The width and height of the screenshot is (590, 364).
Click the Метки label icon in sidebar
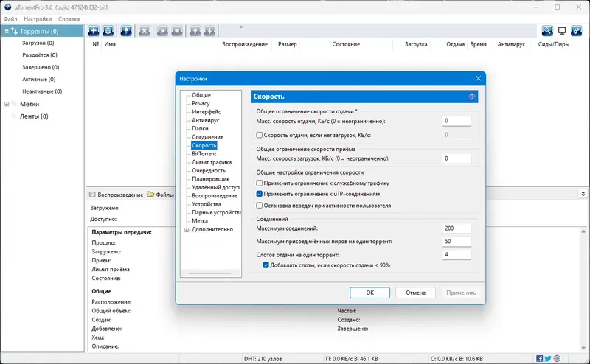[x=14, y=104]
